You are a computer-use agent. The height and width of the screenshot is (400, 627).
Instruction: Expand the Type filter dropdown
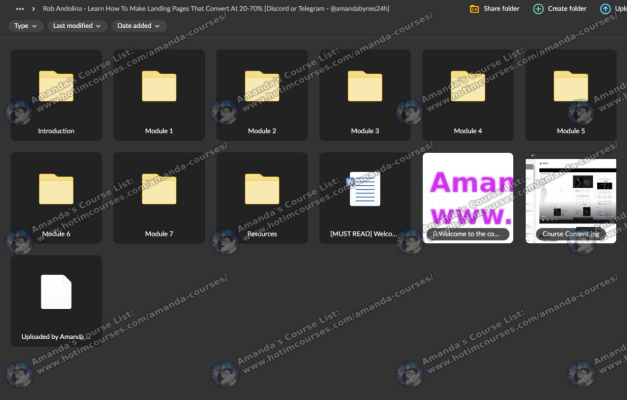click(25, 26)
